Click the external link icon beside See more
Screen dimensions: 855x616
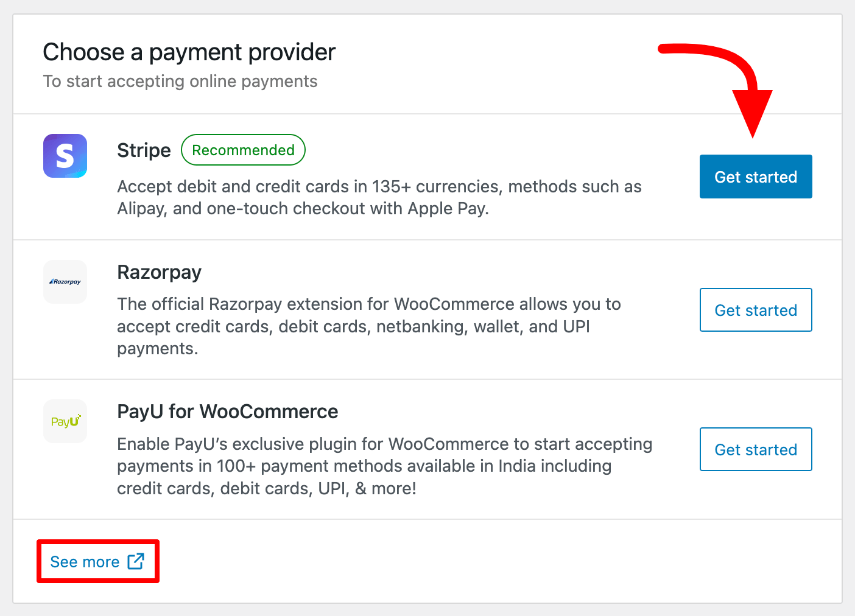(x=136, y=561)
